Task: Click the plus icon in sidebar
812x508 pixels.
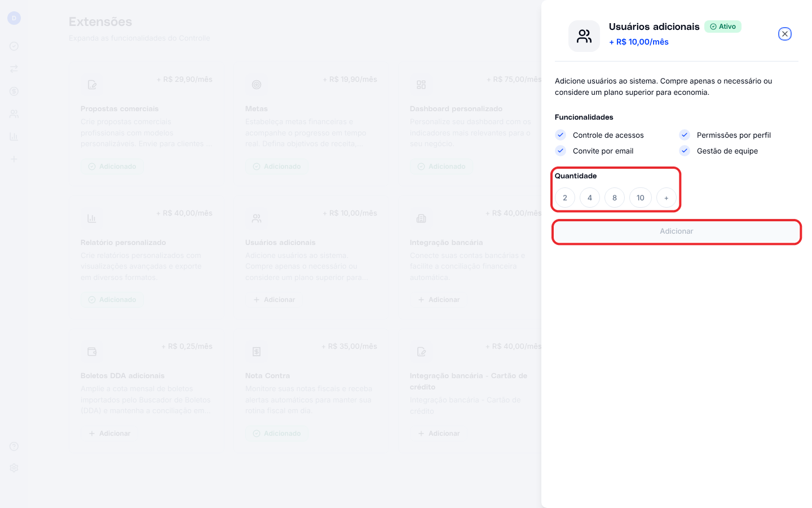Action: coord(14,159)
